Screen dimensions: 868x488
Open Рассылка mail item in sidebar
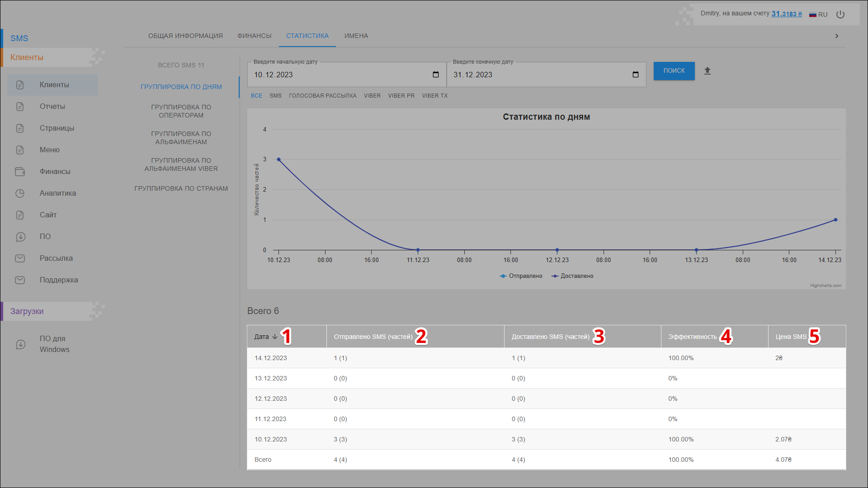56,258
